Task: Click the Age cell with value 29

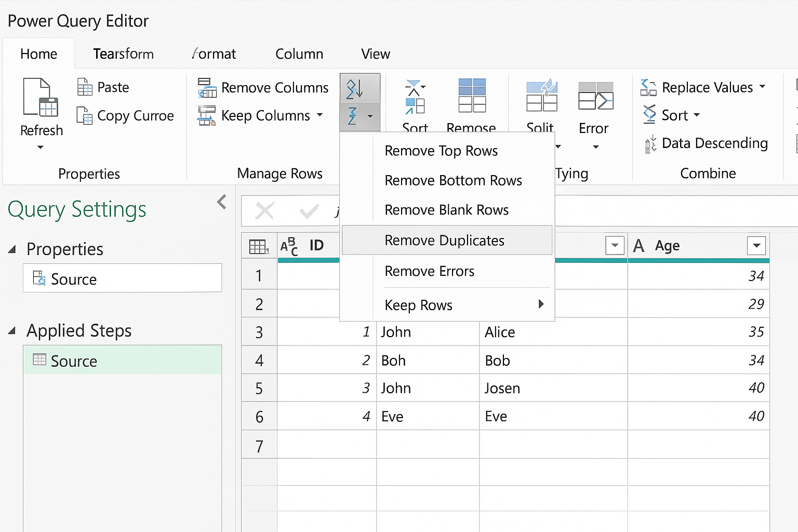Action: [x=698, y=304]
